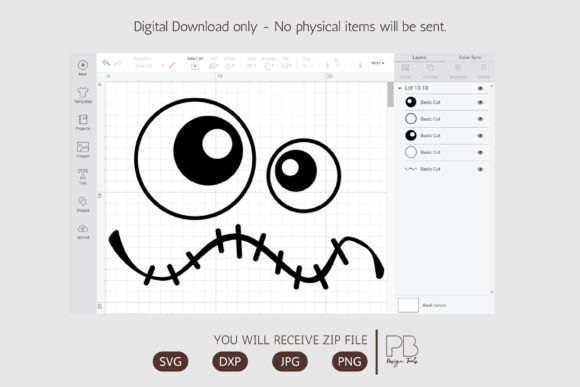Open the Operation dropdown
580x387 pixels.
pyautogui.click(x=149, y=66)
